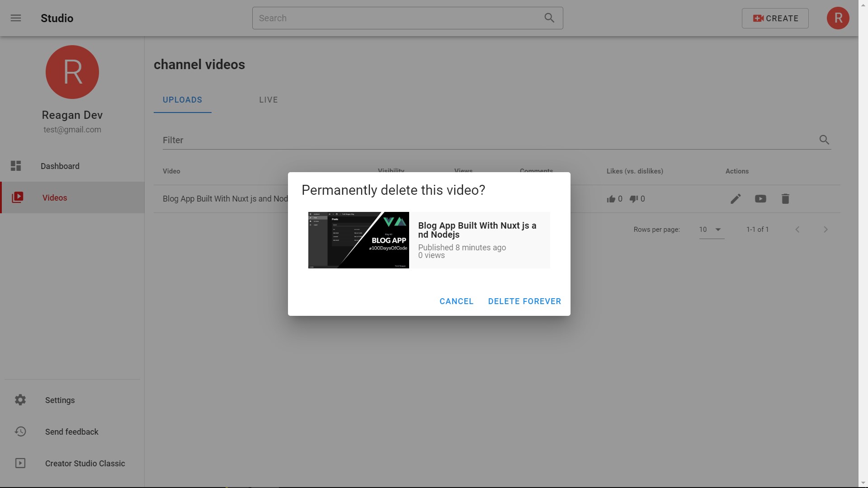The image size is (868, 488).
Task: Click the filter search magnifier icon
Action: click(824, 140)
